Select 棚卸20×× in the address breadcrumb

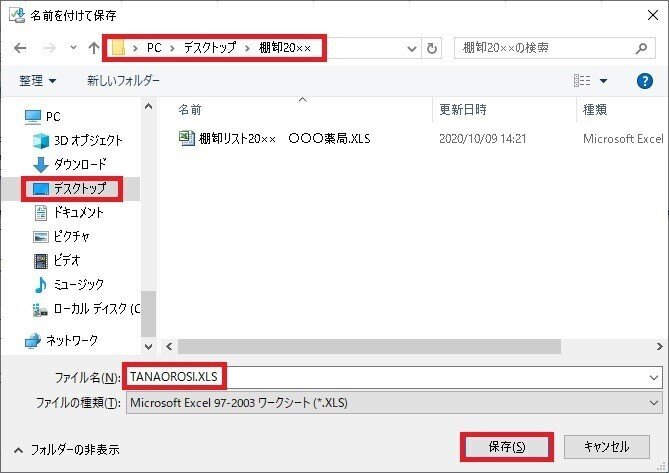(285, 48)
